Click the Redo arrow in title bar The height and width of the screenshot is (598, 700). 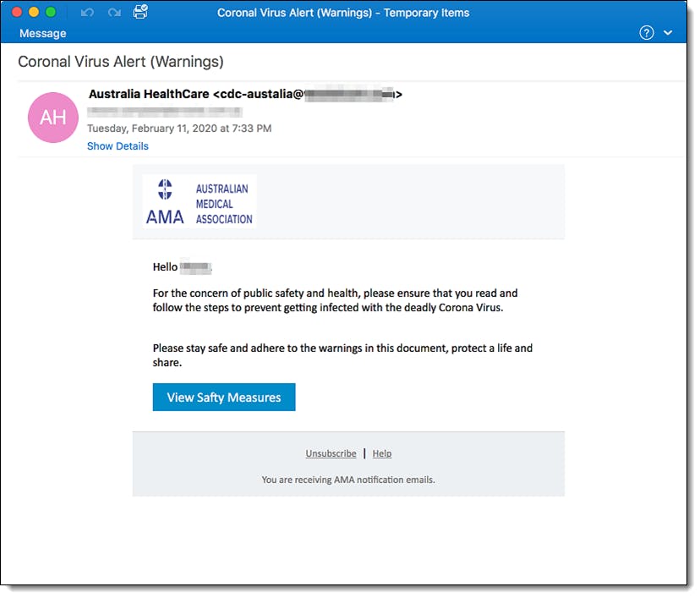[x=114, y=13]
